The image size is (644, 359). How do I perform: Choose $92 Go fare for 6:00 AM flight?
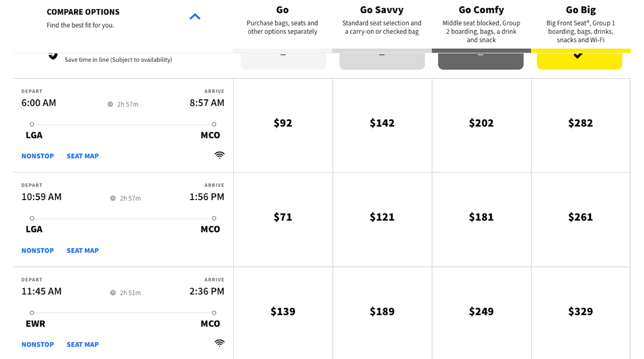tap(283, 123)
